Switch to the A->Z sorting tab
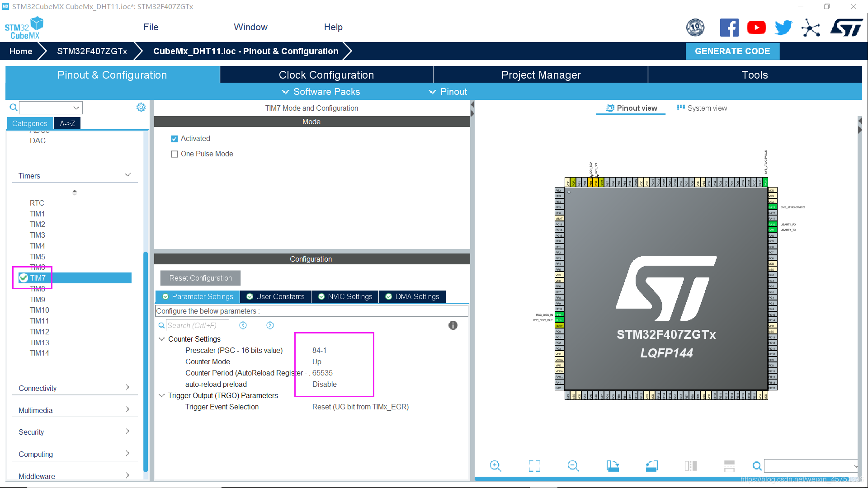Image resolution: width=868 pixels, height=488 pixels. 67,123
